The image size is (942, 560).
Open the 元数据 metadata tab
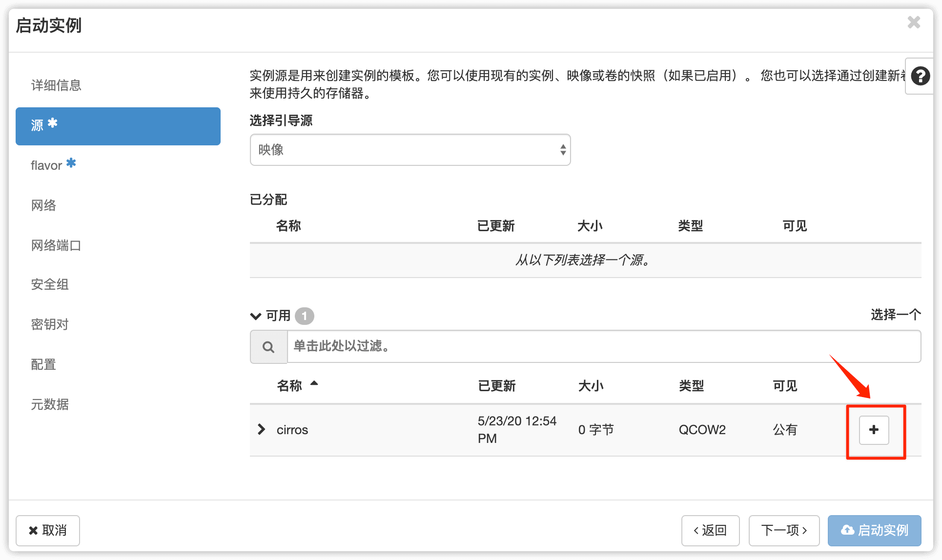pyautogui.click(x=50, y=404)
